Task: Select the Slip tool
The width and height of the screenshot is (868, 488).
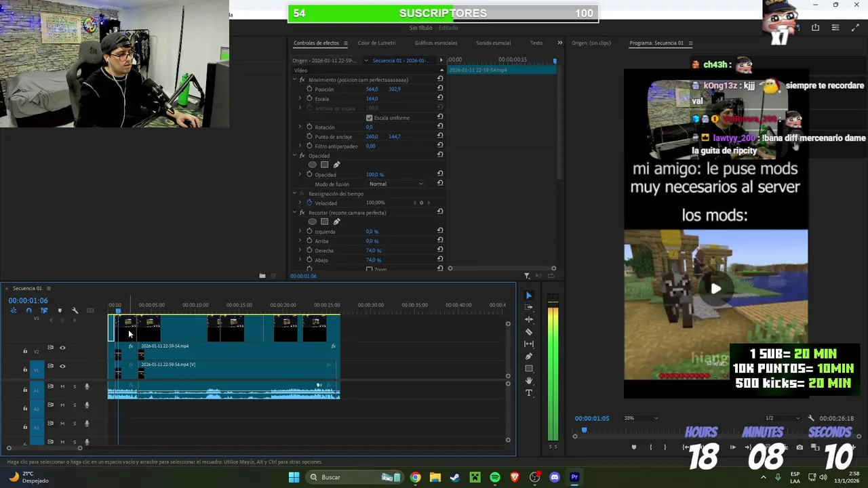Action: point(529,344)
